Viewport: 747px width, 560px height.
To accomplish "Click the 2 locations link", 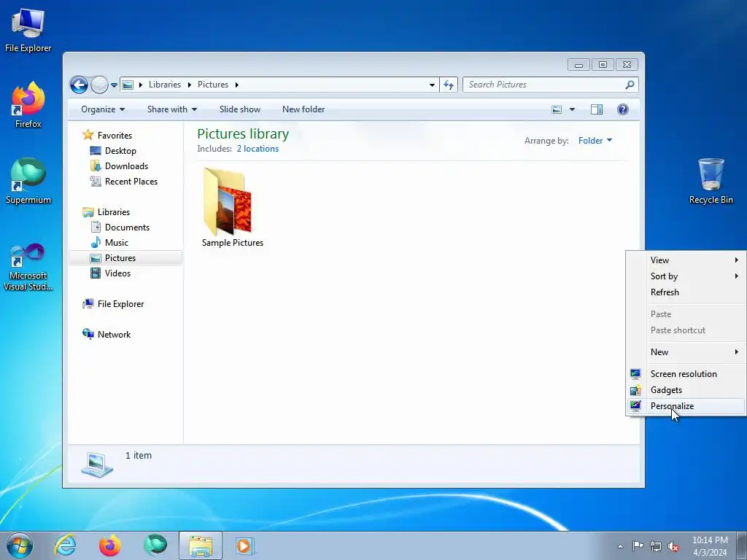I will [x=258, y=149].
